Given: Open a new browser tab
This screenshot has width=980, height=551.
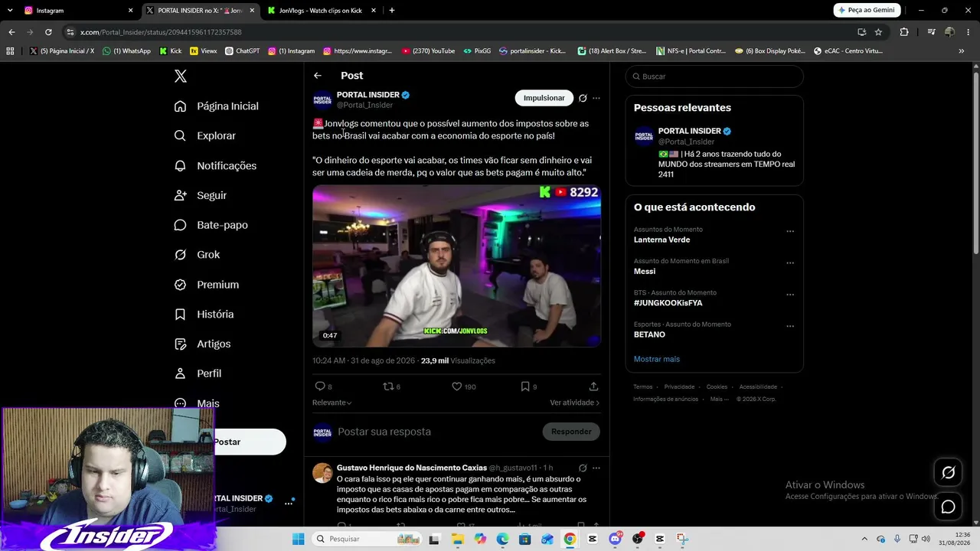Looking at the screenshot, I should click(x=392, y=11).
